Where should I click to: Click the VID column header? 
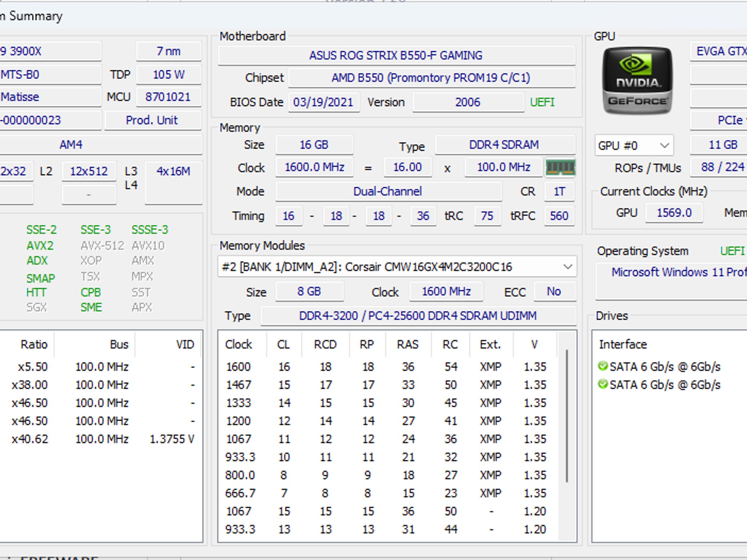185,344
